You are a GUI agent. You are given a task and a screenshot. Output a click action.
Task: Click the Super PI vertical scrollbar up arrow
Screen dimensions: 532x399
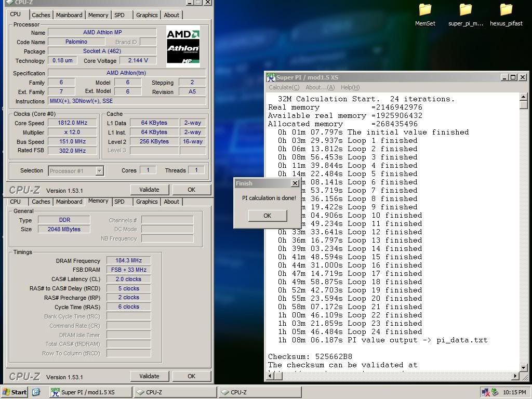pos(524,97)
